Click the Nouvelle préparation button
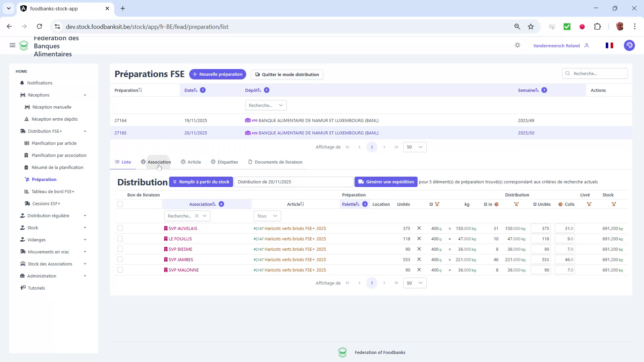This screenshot has height=362, width=644. pyautogui.click(x=217, y=74)
